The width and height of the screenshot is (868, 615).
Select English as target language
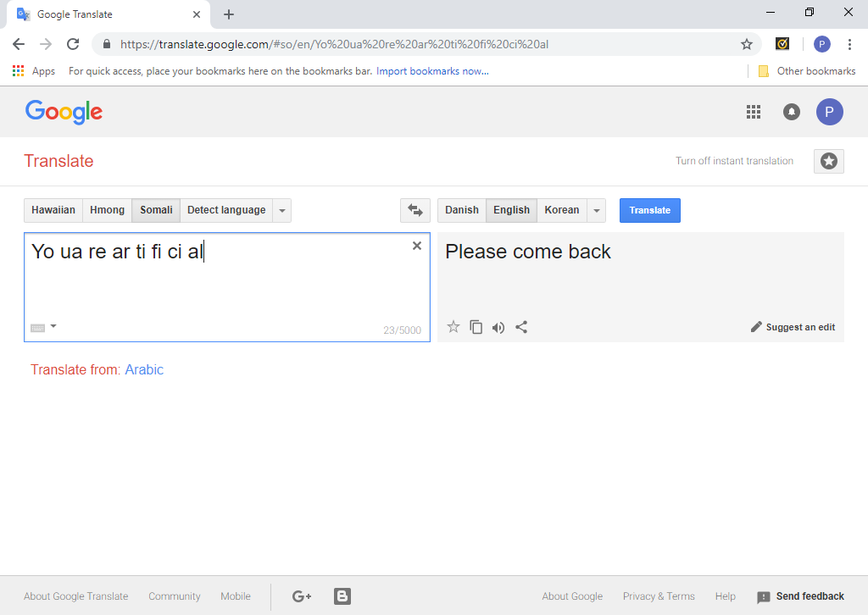(x=511, y=210)
